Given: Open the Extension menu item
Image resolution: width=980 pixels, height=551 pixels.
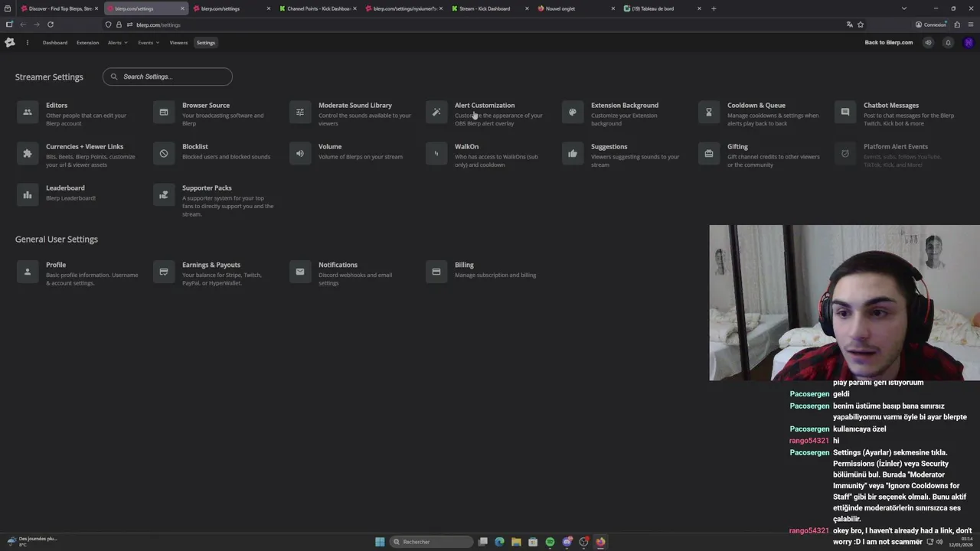Looking at the screenshot, I should pyautogui.click(x=87, y=43).
